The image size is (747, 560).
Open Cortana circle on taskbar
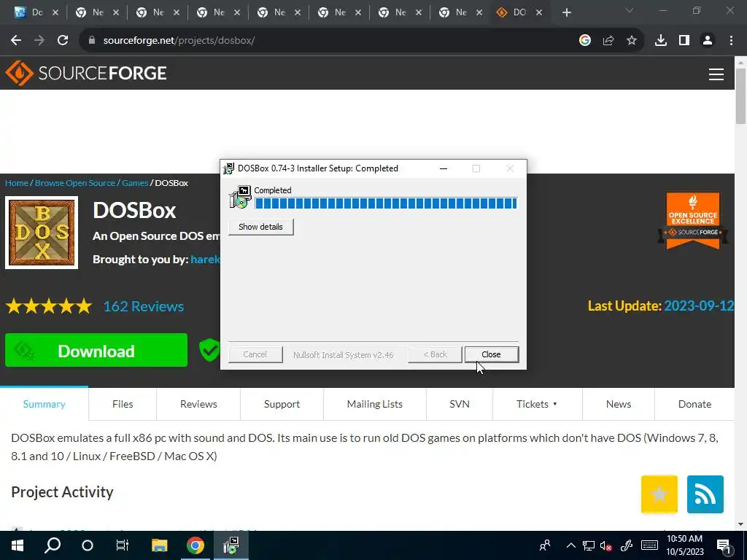[88, 545]
